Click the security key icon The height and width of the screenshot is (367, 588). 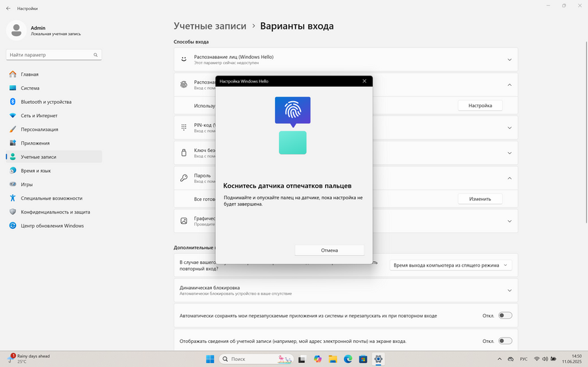[184, 153]
